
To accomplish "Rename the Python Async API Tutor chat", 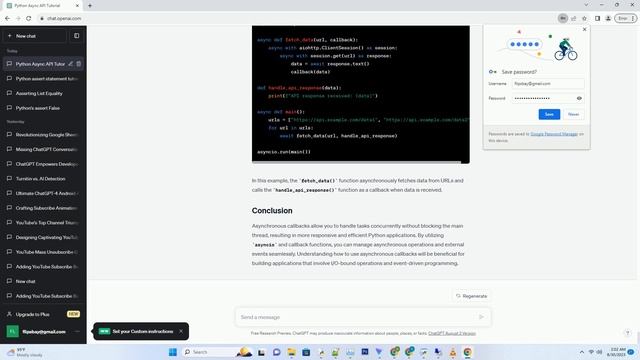I will pyautogui.click(x=71, y=64).
